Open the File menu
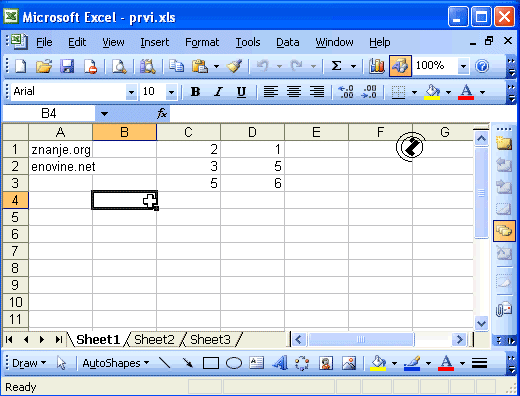Screen dimensions: 520x396 (x=44, y=42)
